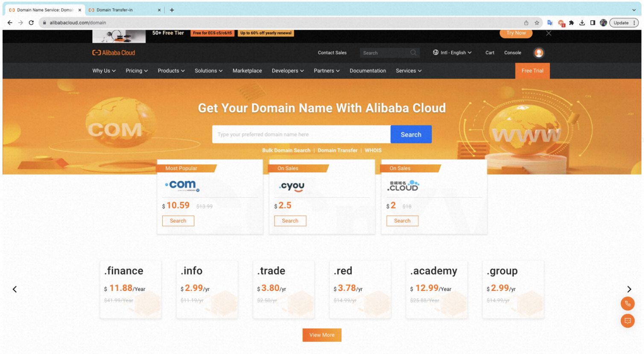This screenshot has height=354, width=644.
Task: Dismiss the top promo banner
Action: (549, 33)
